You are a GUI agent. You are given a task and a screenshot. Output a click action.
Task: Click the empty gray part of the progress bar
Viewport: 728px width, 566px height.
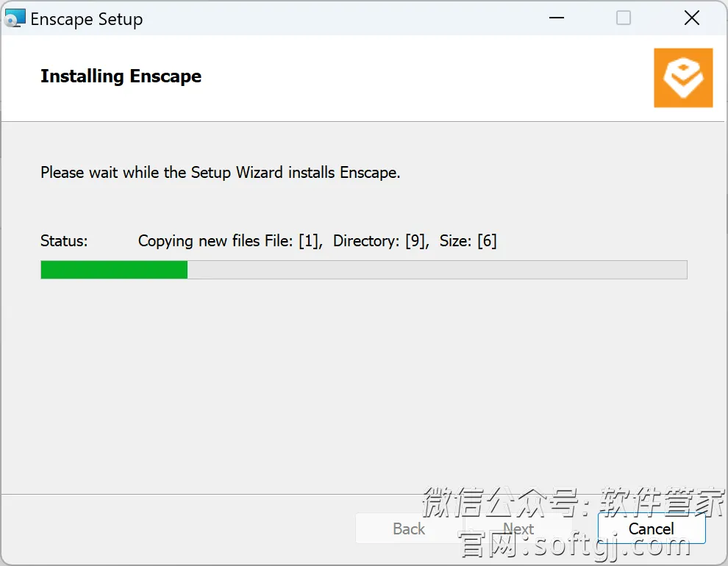point(437,270)
